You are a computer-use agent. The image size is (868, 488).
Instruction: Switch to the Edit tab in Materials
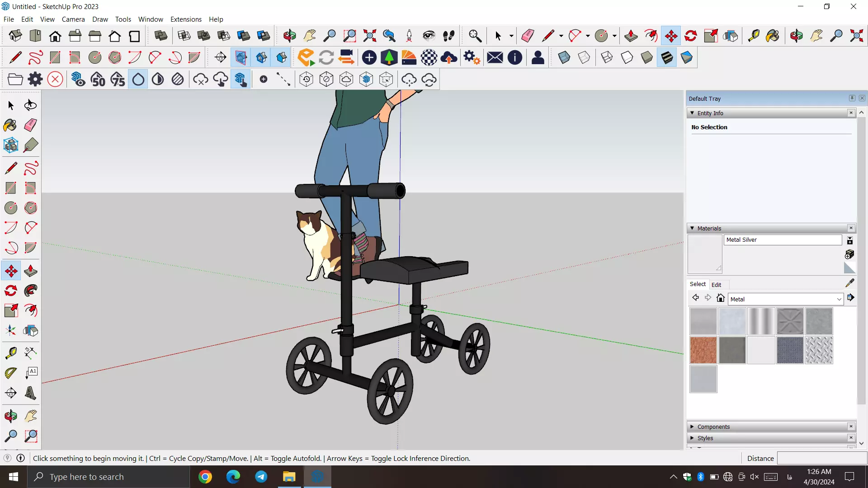pos(716,285)
